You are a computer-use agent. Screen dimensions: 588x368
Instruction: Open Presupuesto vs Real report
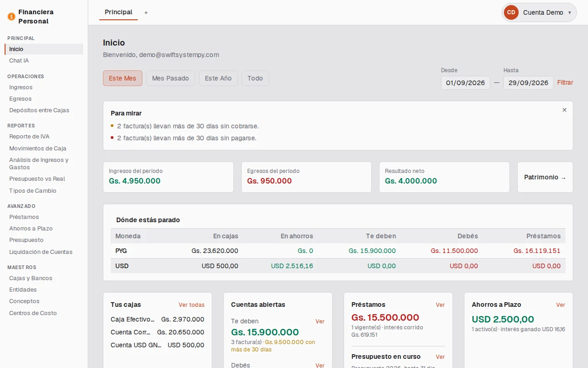44,179
